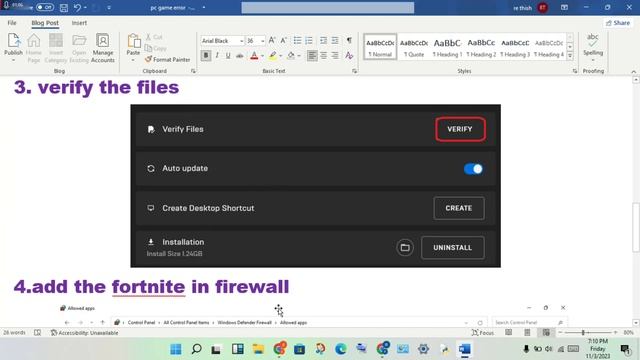Center align the text
The width and height of the screenshot is (640, 360).
324,55
